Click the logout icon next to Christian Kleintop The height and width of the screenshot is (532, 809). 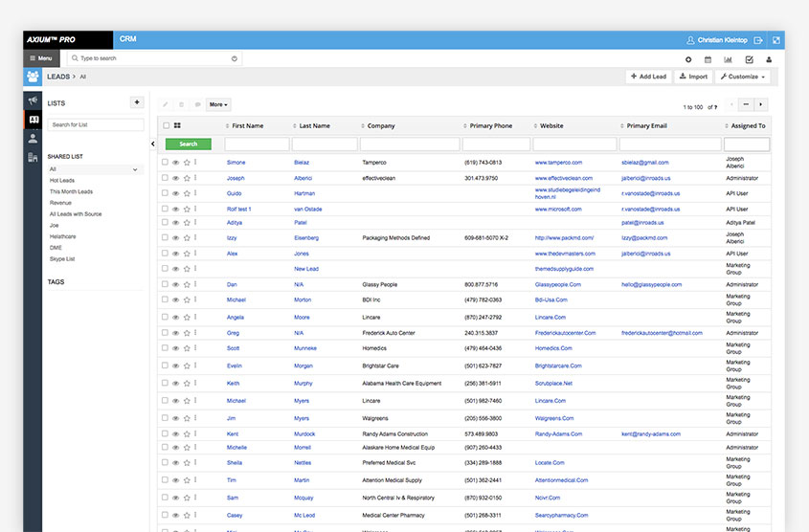[758, 40]
